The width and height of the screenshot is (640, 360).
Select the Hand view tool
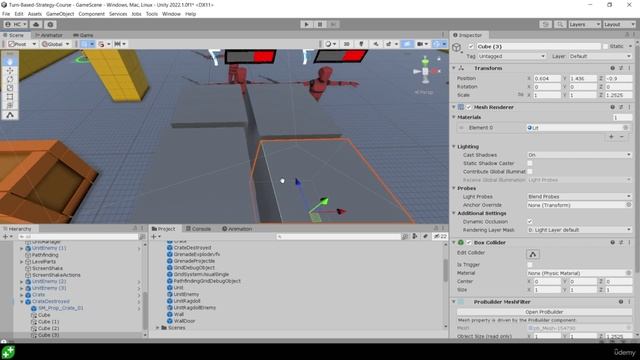[x=10, y=62]
